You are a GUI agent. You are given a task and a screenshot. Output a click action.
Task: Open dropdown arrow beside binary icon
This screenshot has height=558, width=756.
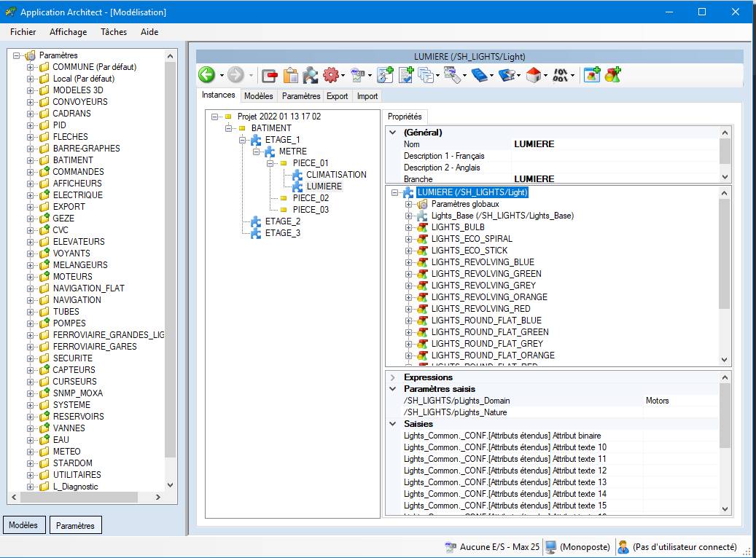tap(573, 76)
